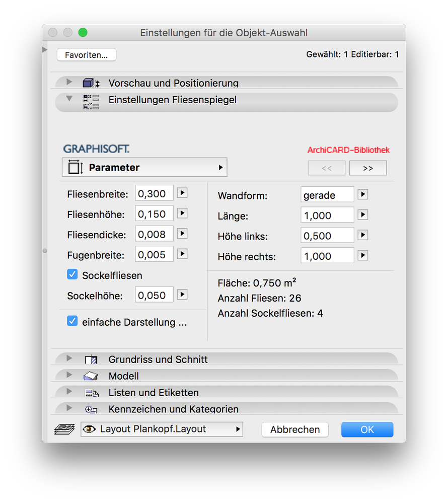Collapse the Einstellungen Fliesenspiegel panel
Image resolution: width=448 pixels, height=503 pixels.
[x=69, y=99]
